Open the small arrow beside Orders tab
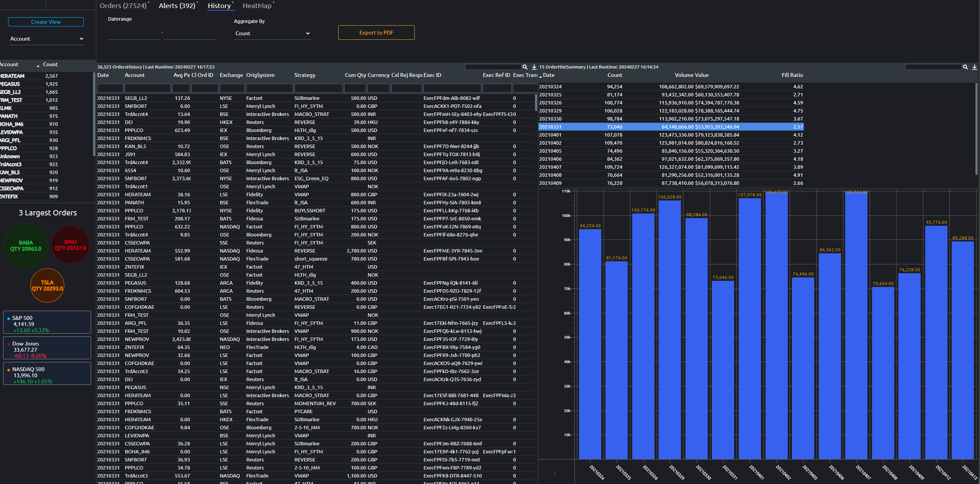980x484 pixels. coord(149,3)
